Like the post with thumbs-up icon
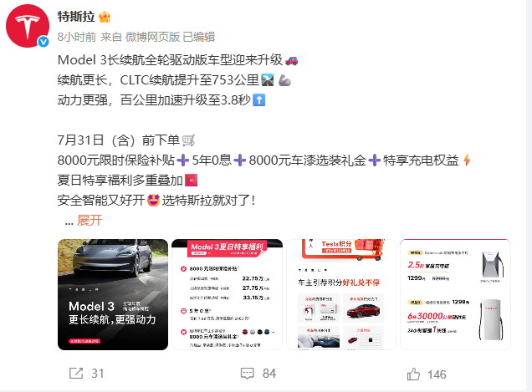The height and width of the screenshot is (392, 532). tap(413, 374)
